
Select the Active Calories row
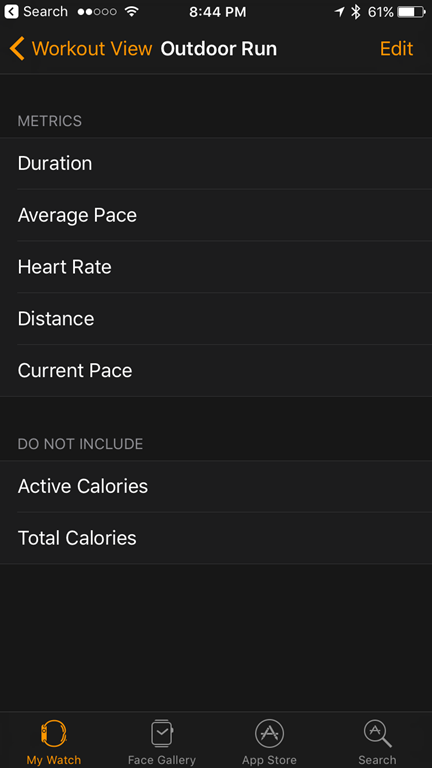(x=216, y=486)
